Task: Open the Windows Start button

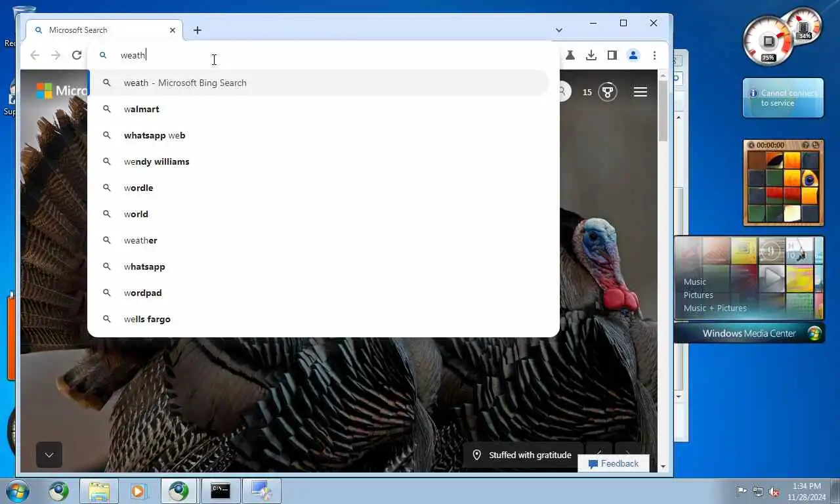Action: (18, 491)
